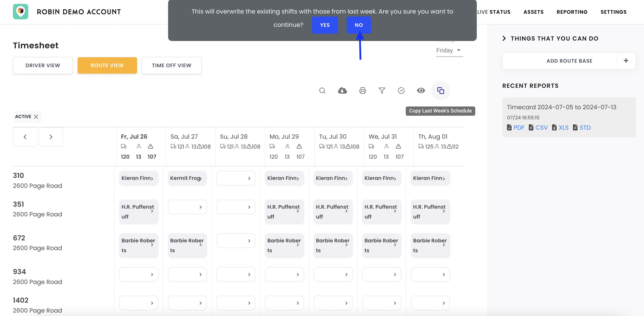The image size is (644, 316).
Task: Open empty route 934 shift on Th Aug 01
Action: point(430,275)
